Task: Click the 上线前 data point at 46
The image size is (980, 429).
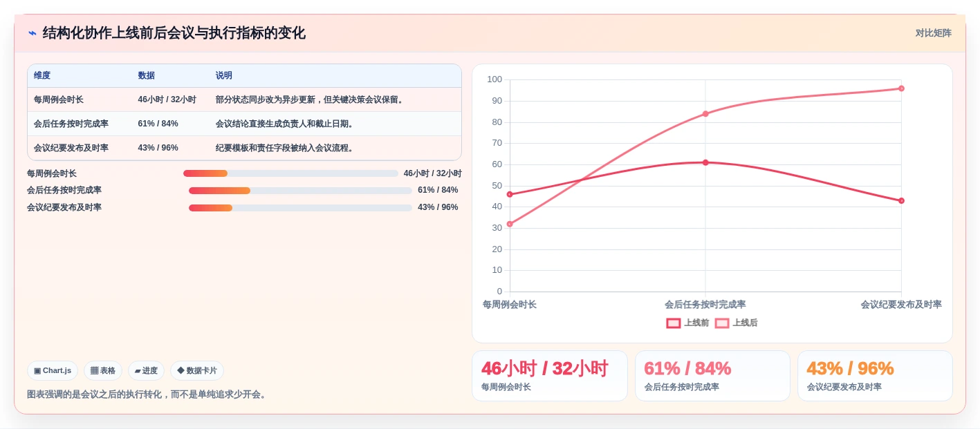Action: click(x=510, y=194)
